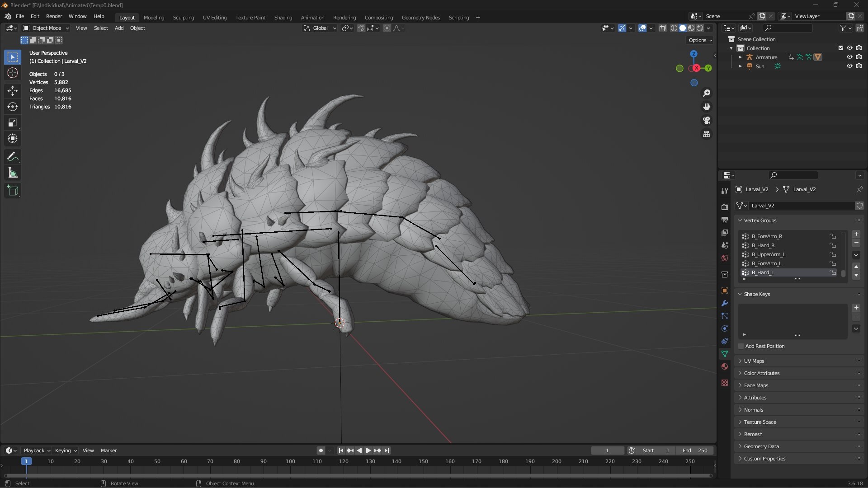Screen dimensions: 868x488
Task: Open the Playback dropdown in timeline
Action: pyautogui.click(x=37, y=450)
